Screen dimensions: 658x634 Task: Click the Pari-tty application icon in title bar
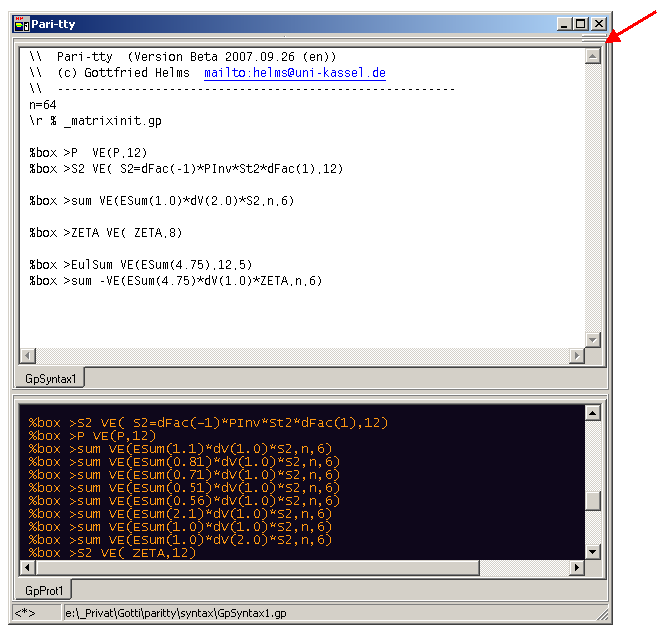[x=21, y=24]
